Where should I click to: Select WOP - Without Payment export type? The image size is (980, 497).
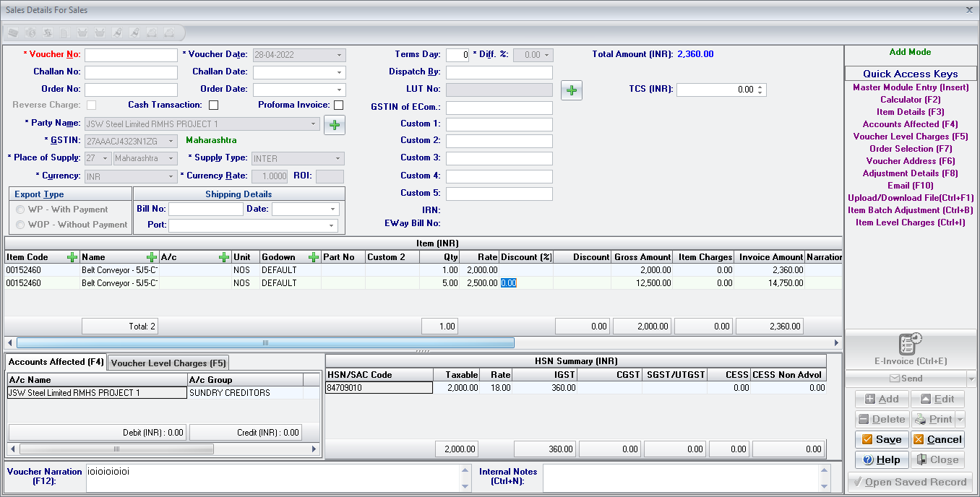(x=20, y=225)
